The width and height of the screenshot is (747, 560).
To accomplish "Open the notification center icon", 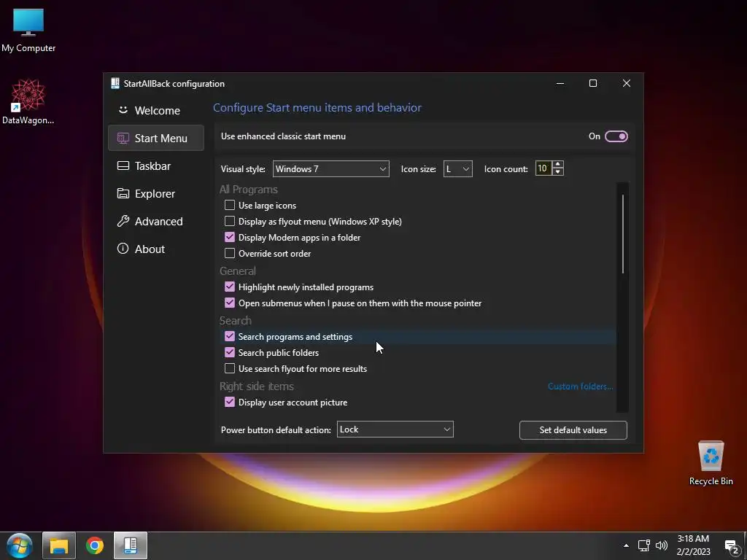I will pyautogui.click(x=732, y=546).
